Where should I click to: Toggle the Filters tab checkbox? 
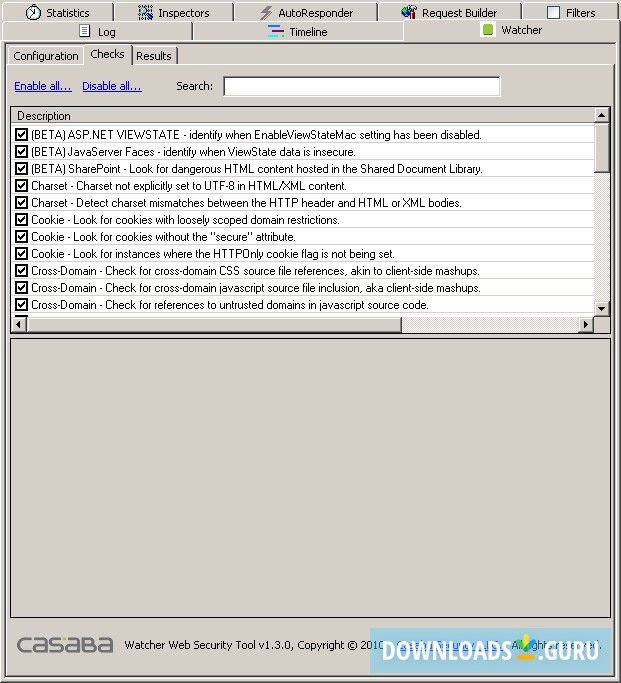click(x=553, y=12)
